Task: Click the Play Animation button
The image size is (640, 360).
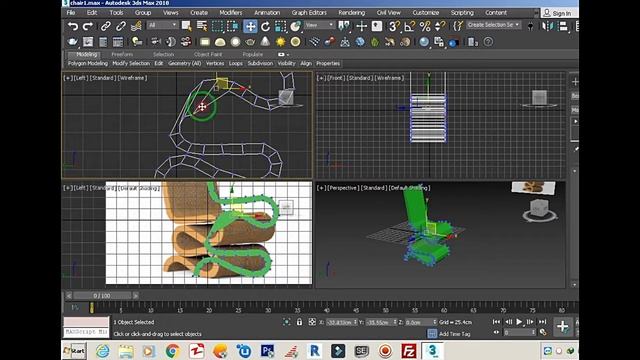Action: pos(519,322)
